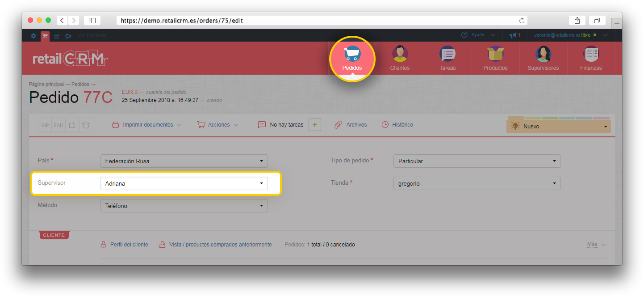Open the Safari share menu
This screenshot has width=644, height=297.
pyautogui.click(x=577, y=21)
